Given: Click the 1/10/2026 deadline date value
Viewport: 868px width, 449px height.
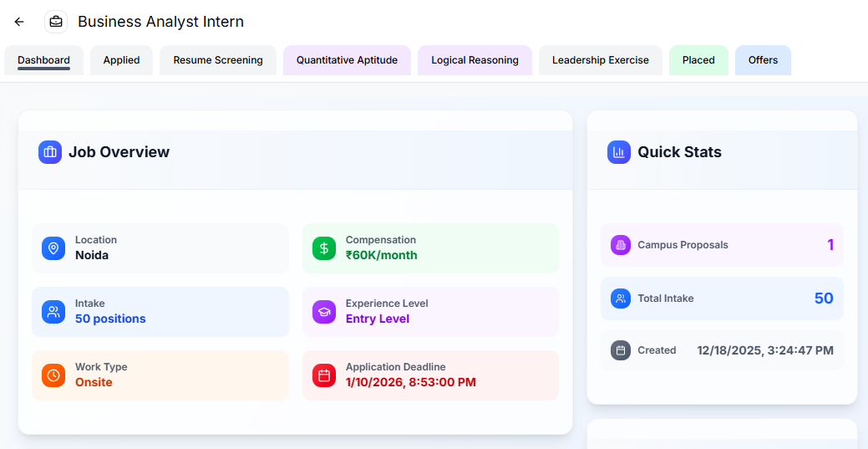Looking at the screenshot, I should [x=411, y=382].
